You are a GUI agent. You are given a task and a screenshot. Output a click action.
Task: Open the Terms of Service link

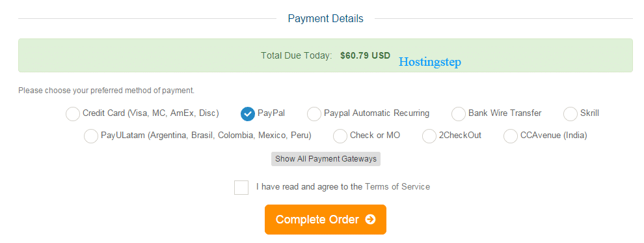click(397, 187)
